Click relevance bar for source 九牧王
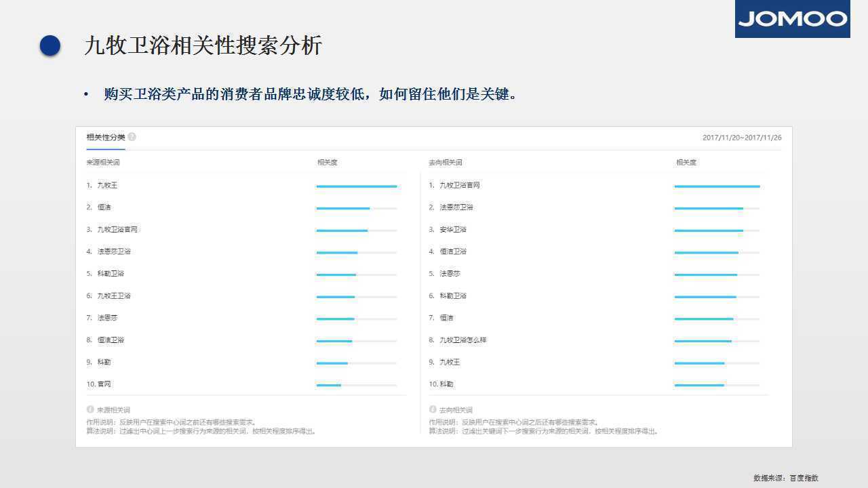 [x=357, y=186]
